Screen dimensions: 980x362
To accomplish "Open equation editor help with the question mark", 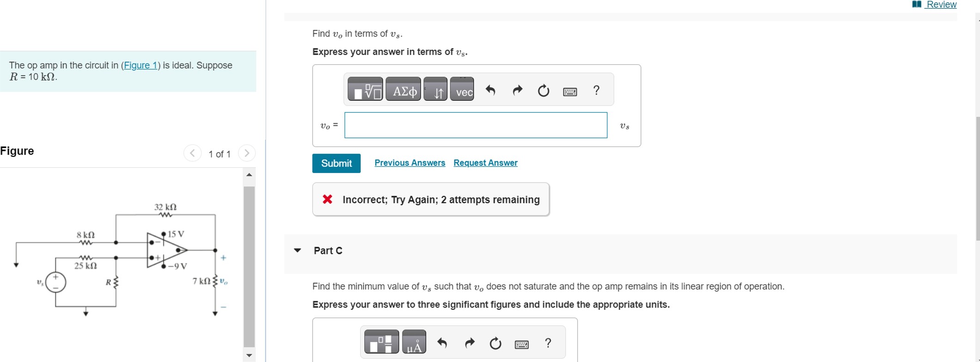I will 596,91.
